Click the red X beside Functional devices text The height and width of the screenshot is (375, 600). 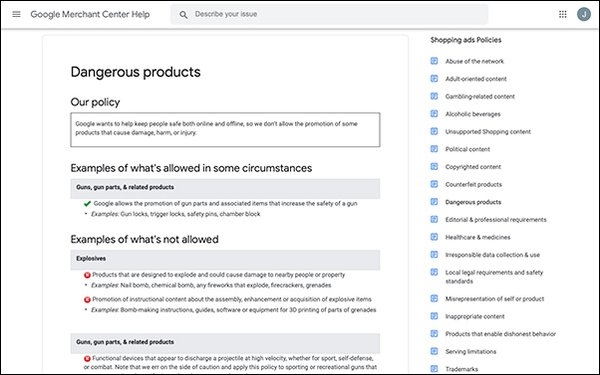coord(87,359)
